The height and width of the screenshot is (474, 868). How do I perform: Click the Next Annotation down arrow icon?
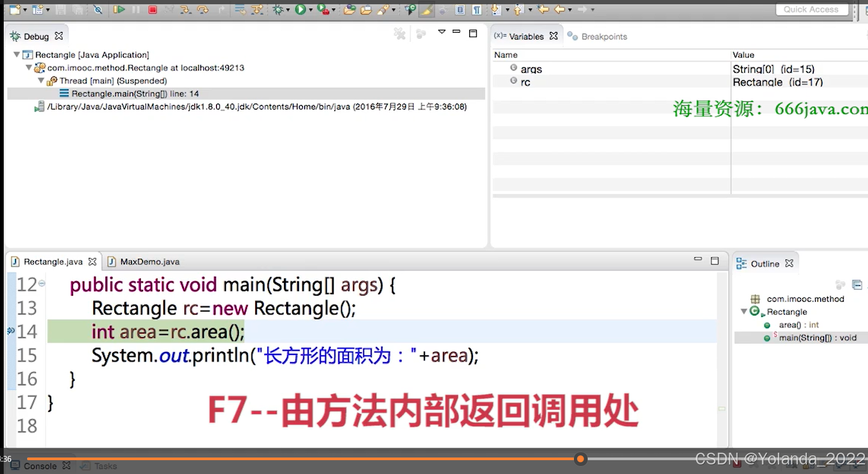click(x=496, y=10)
